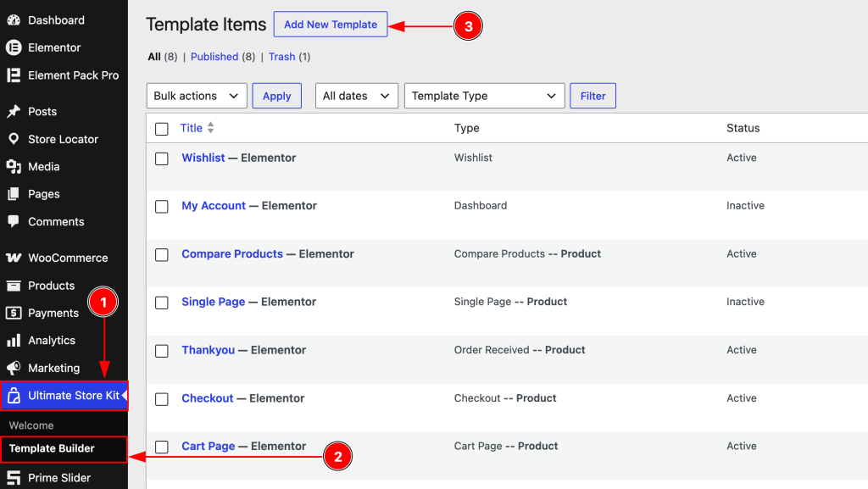Click the Order Received -- Product type cell
Image resolution: width=868 pixels, height=489 pixels.
(520, 350)
